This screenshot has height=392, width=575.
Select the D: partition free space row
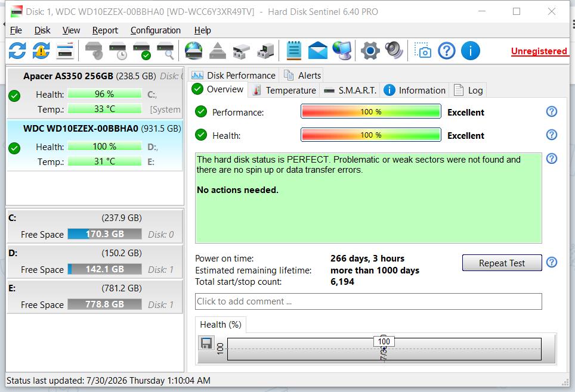(95, 261)
